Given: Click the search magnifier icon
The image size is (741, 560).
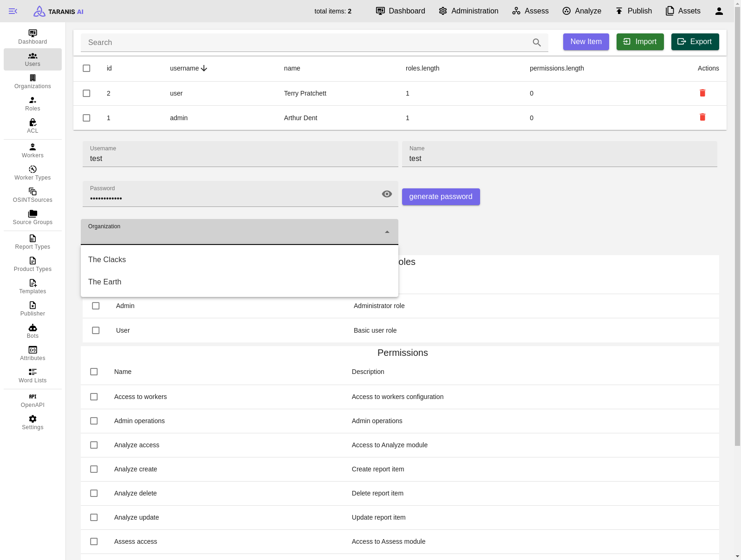Looking at the screenshot, I should (x=537, y=43).
